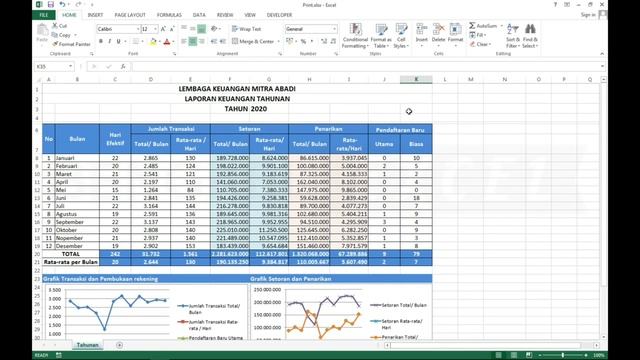The image size is (640, 360).
Task: Redo action in the quick access toolbar
Action: [78, 4]
